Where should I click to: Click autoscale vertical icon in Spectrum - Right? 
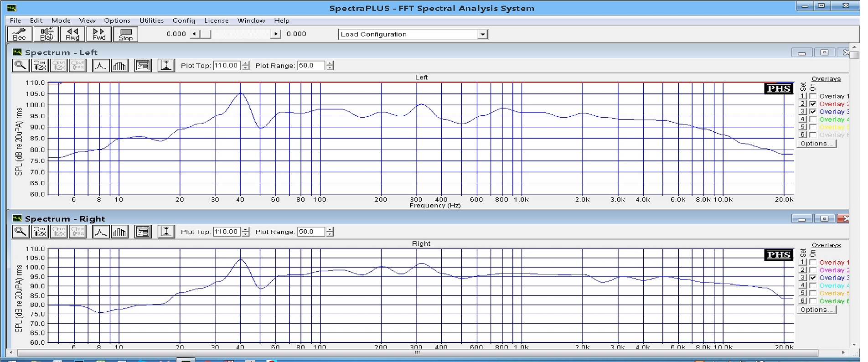point(166,232)
